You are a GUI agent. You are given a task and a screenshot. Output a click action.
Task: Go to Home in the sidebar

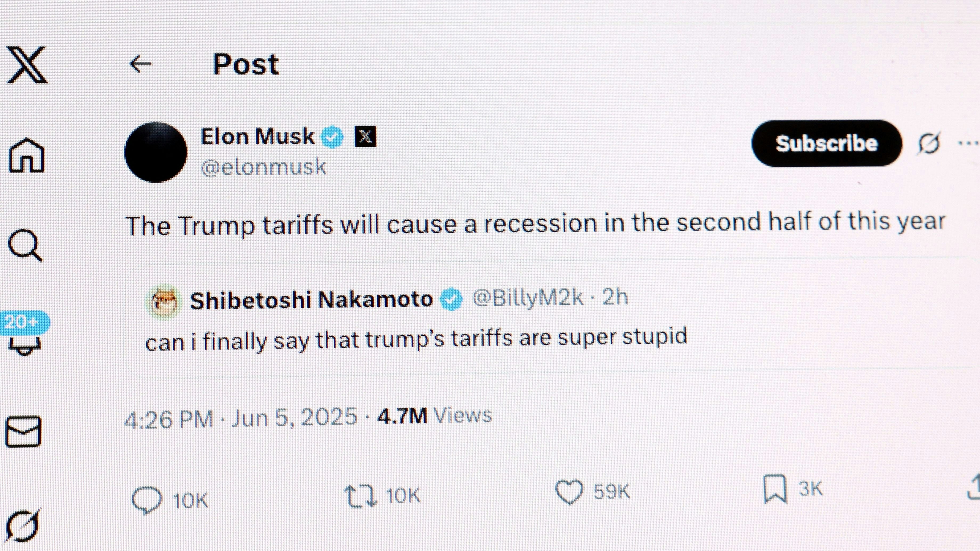(x=27, y=155)
